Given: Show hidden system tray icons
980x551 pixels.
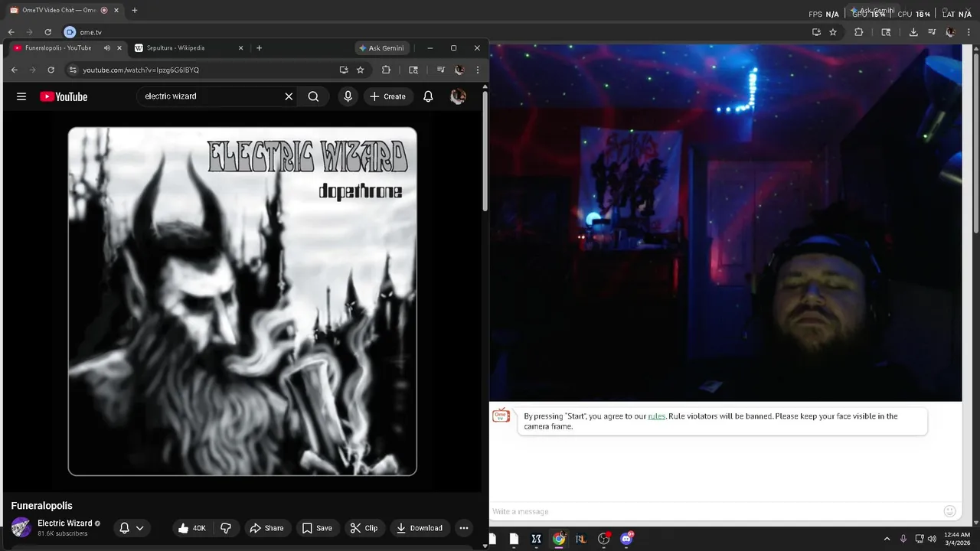Looking at the screenshot, I should coord(887,539).
